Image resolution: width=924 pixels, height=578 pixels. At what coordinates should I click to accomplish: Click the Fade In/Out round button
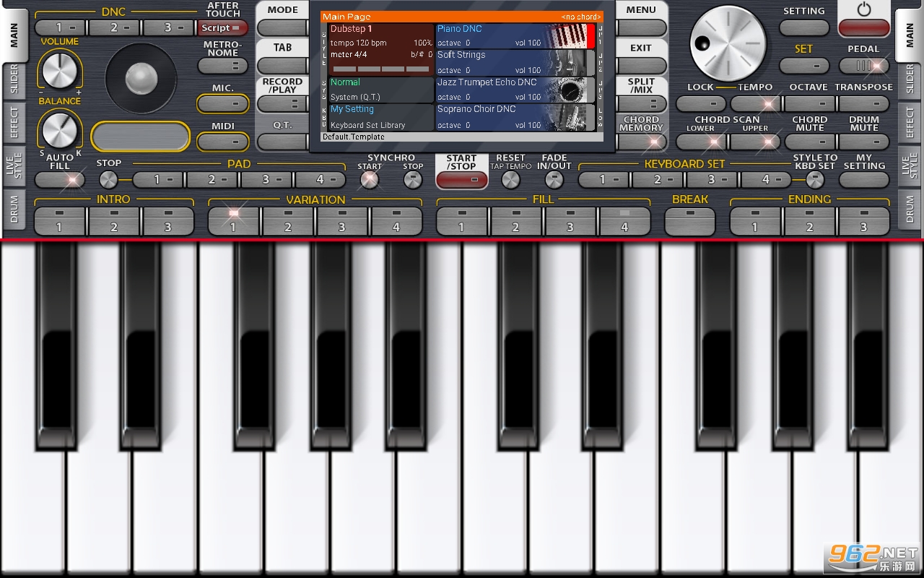[554, 179]
